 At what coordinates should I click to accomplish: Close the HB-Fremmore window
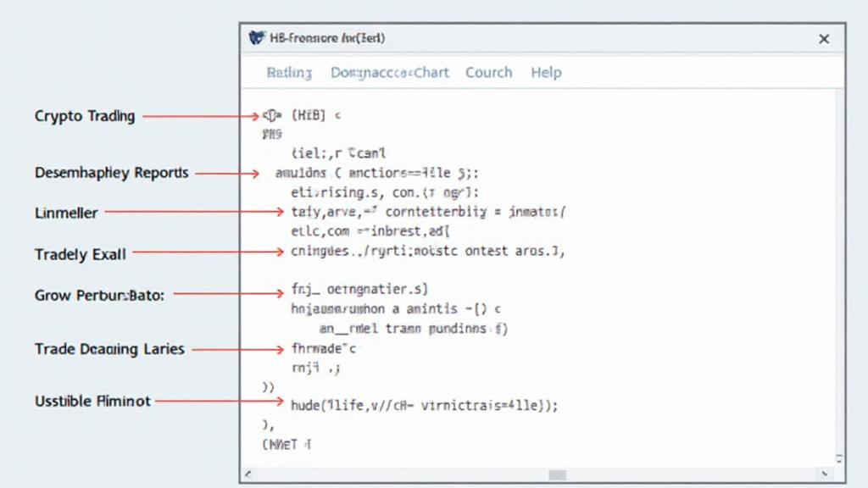[x=823, y=39]
